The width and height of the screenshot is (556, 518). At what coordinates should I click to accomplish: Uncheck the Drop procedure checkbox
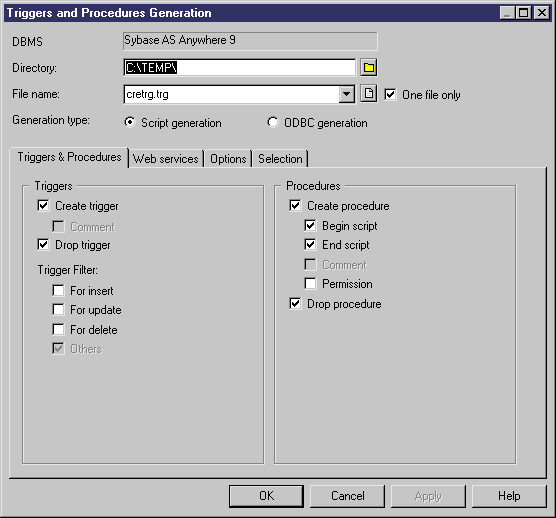295,303
